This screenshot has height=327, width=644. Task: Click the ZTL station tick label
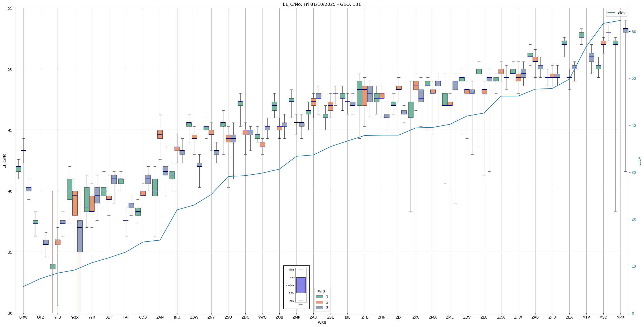tap(365, 317)
